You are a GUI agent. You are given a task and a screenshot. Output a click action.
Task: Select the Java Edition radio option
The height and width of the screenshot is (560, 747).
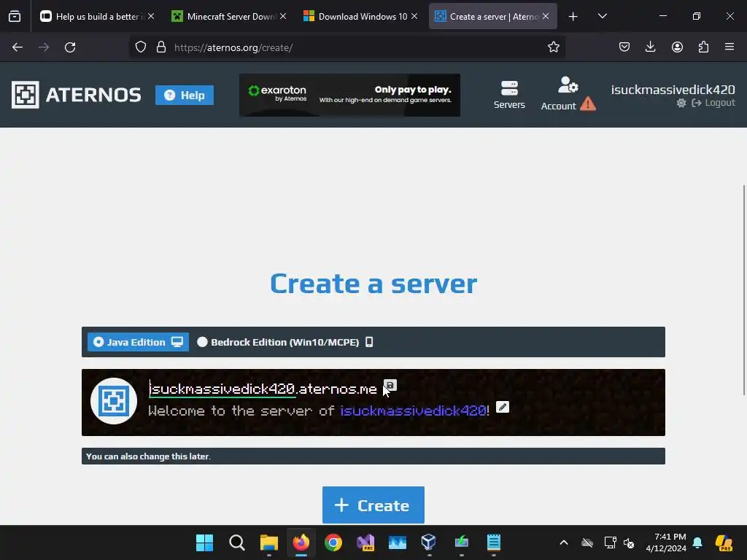click(138, 342)
